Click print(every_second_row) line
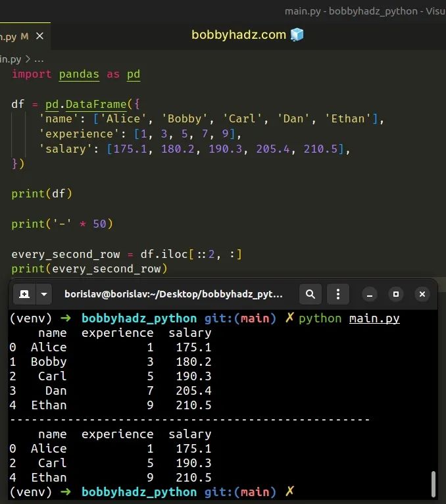The width and height of the screenshot is (446, 504). tap(89, 268)
